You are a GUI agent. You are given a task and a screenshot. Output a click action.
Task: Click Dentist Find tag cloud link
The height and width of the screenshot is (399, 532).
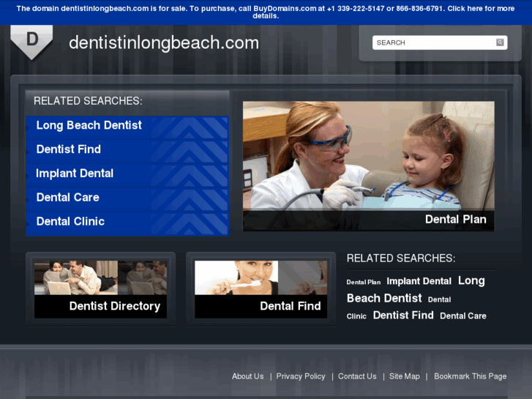403,316
